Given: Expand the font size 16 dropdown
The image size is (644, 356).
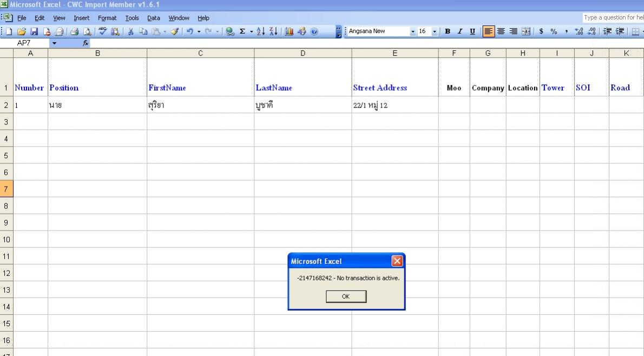Looking at the screenshot, I should (435, 31).
